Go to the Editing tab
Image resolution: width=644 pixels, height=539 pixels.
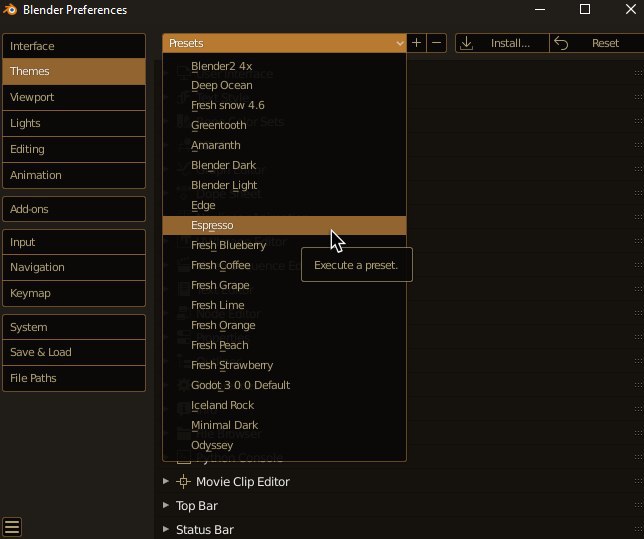[x=74, y=149]
